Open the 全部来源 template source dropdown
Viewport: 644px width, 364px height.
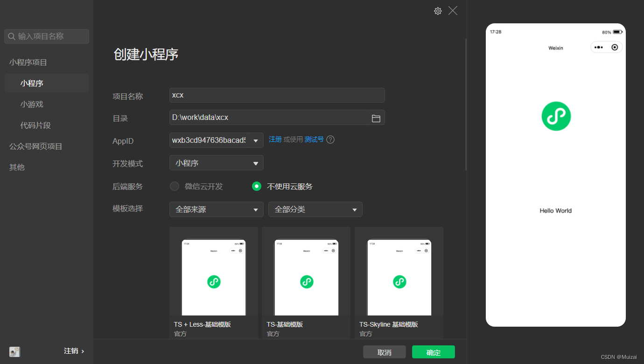(217, 210)
